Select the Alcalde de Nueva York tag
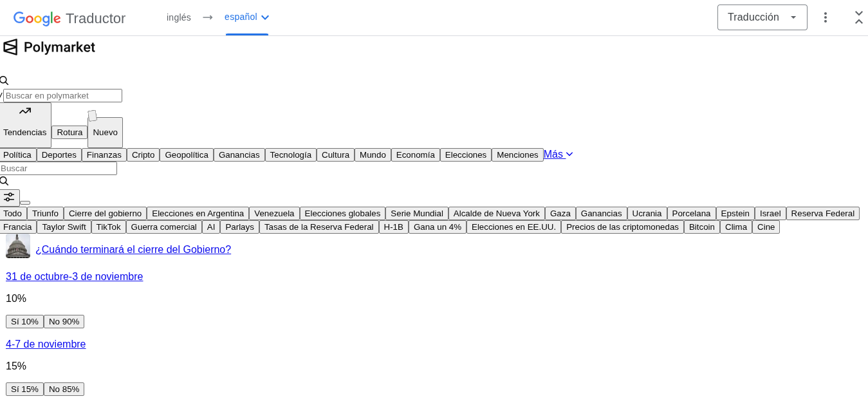868x403 pixels. [497, 213]
